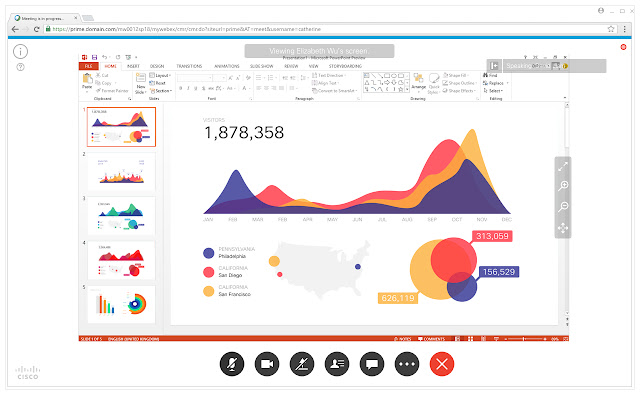Click the help question mark icon
The width and height of the screenshot is (640, 400).
(20, 67)
